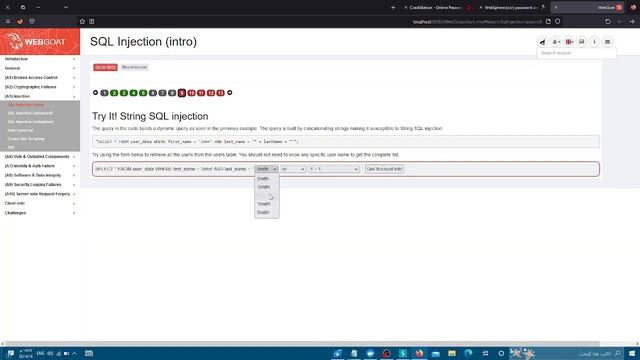The height and width of the screenshot is (360, 640).
Task: Jump to lesson page 5
Action: coord(143,93)
